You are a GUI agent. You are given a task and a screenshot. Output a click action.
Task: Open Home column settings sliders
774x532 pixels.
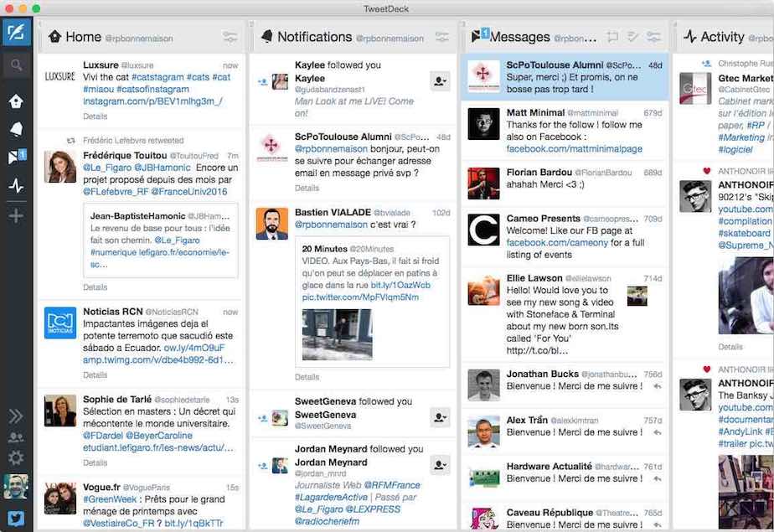point(230,37)
